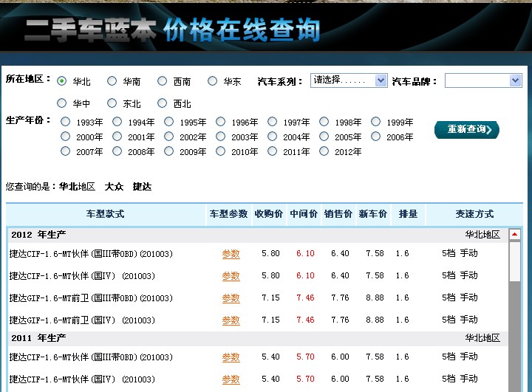Pick the 东北 region radio button
The width and height of the screenshot is (532, 392).
(112, 103)
